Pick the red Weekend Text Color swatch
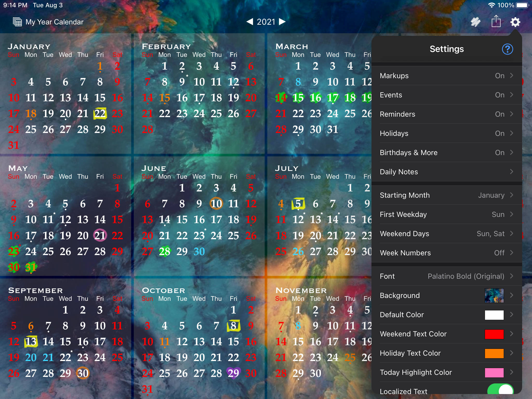Screen dimensions: 532x399 point(494,334)
